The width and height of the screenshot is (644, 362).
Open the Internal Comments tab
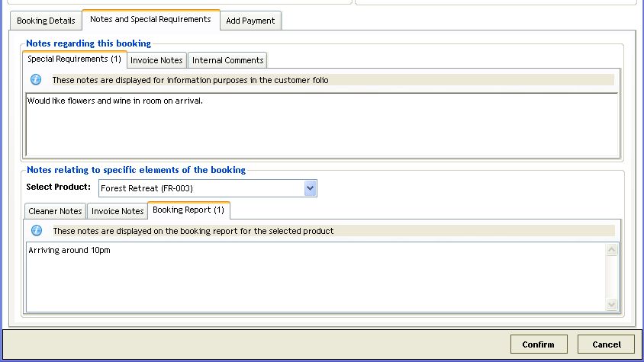227,60
